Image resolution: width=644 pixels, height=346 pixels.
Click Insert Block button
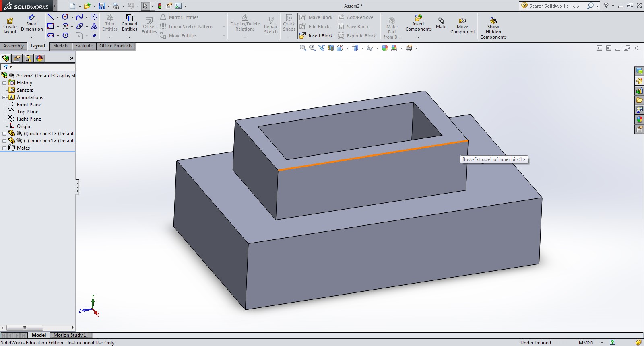pos(316,36)
